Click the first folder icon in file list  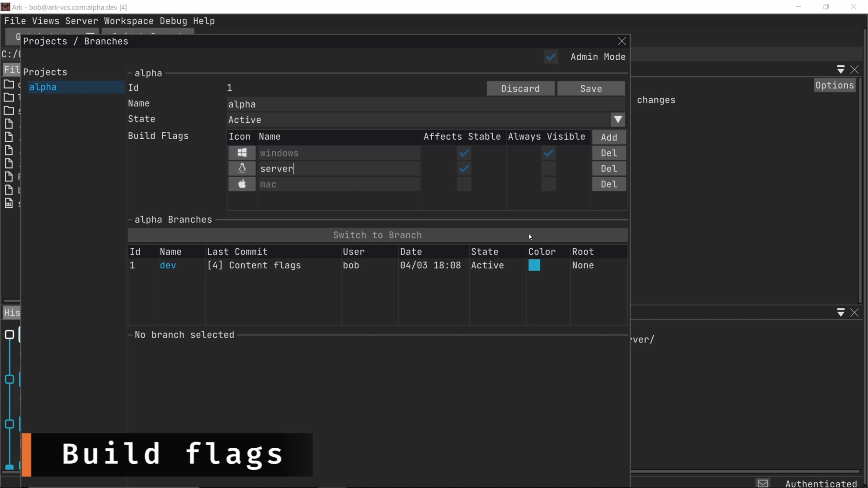pyautogui.click(x=9, y=84)
